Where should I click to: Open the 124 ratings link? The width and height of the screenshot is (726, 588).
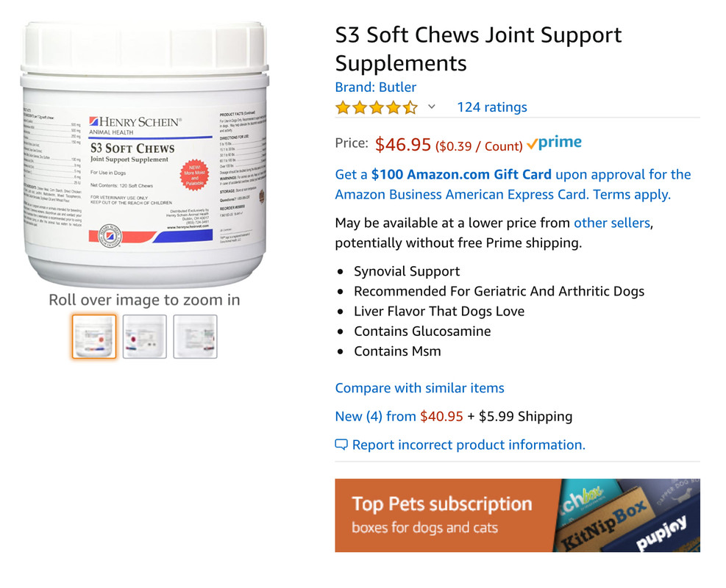(491, 107)
